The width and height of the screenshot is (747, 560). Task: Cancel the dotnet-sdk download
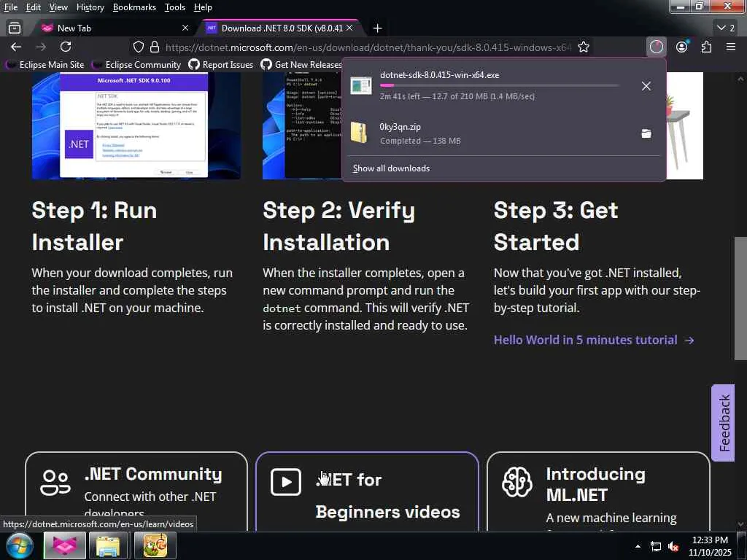[646, 86]
